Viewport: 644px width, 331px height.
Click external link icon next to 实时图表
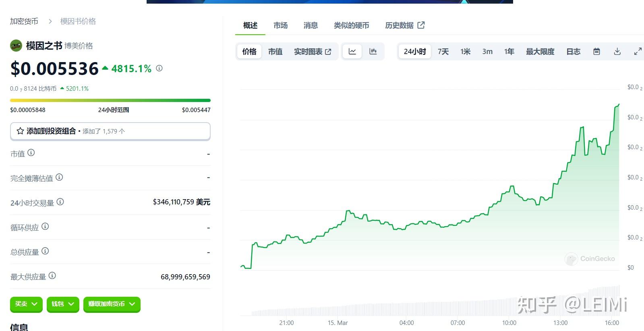(328, 52)
